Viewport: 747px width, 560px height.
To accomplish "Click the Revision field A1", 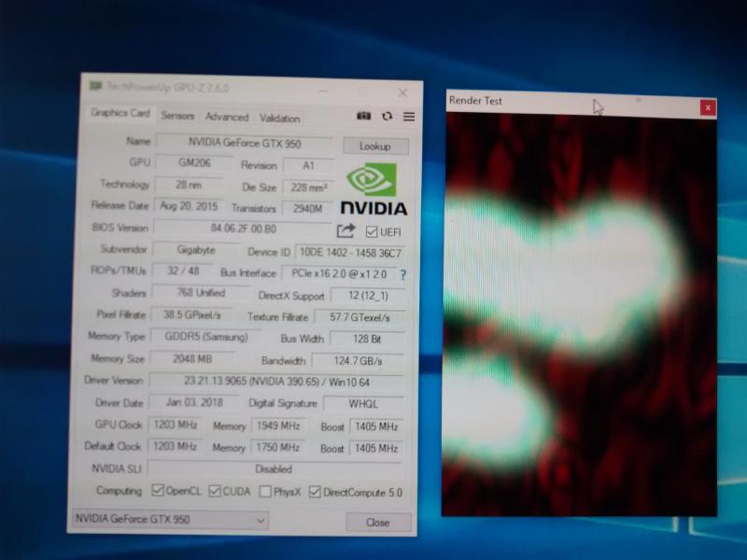I will 309,166.
